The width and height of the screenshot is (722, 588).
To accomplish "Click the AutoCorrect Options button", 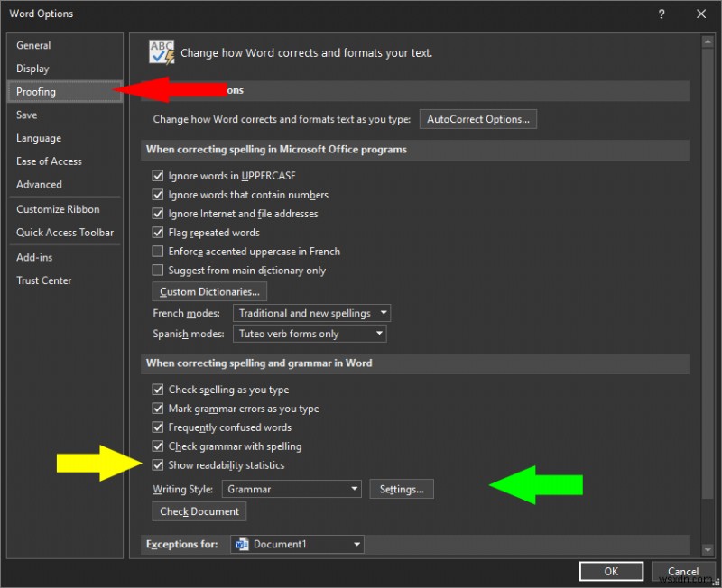I will coord(477,118).
